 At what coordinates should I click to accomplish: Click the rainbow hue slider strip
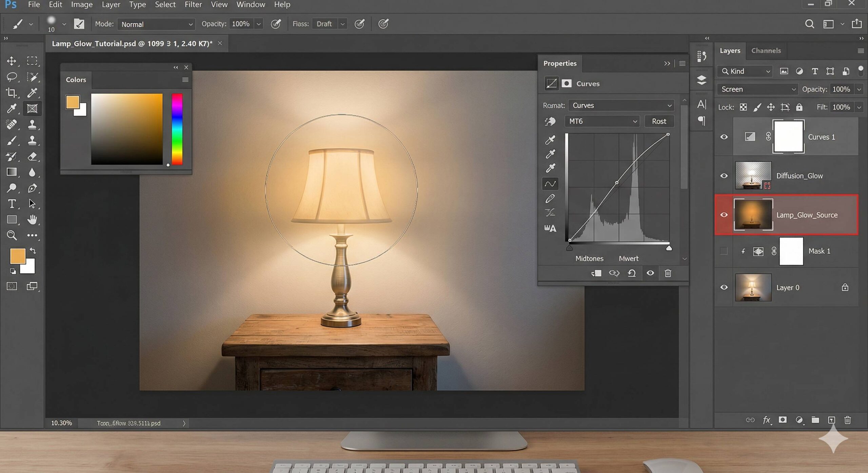(x=177, y=129)
